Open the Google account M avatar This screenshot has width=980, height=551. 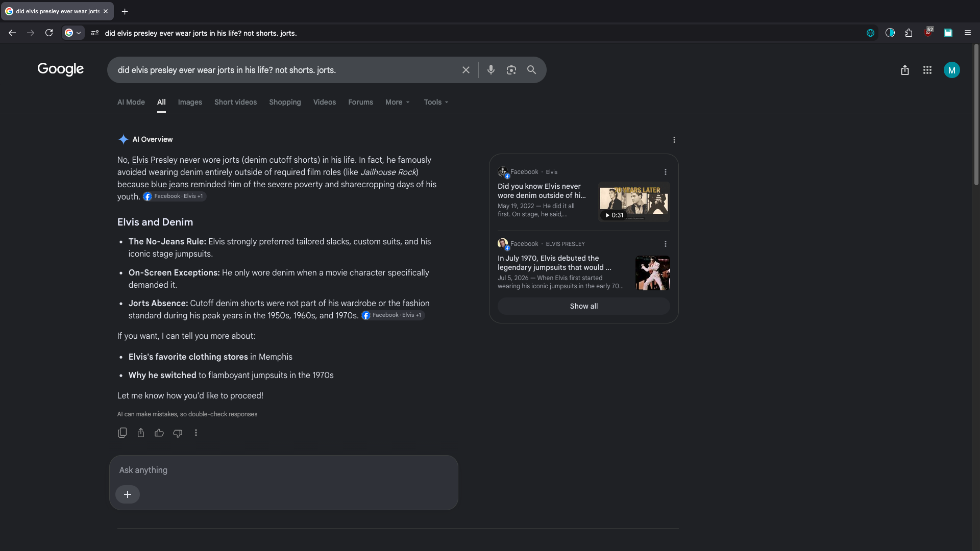coord(951,70)
